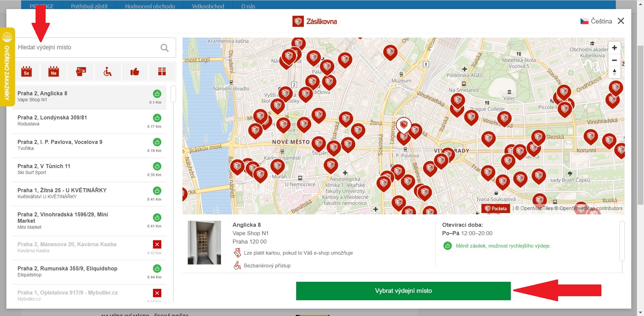Click the green thumbs-up in opening hours
644x316 pixels.
[x=447, y=246]
